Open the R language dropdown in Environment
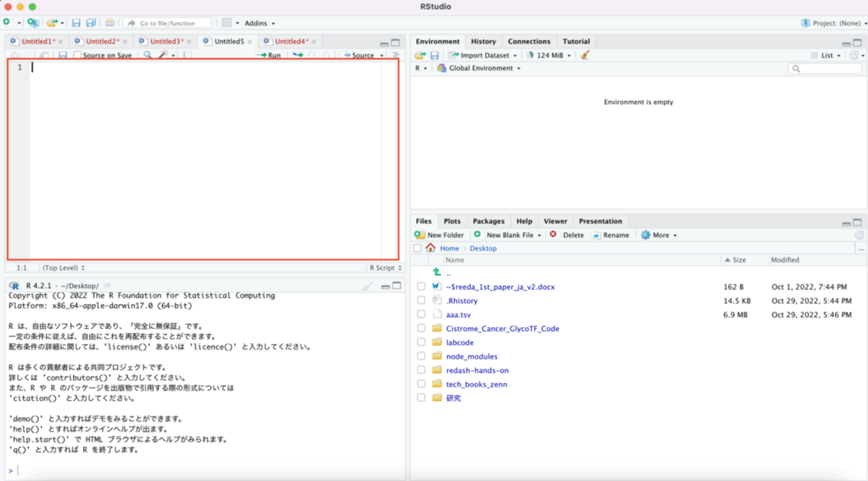The height and width of the screenshot is (481, 868). 421,68
